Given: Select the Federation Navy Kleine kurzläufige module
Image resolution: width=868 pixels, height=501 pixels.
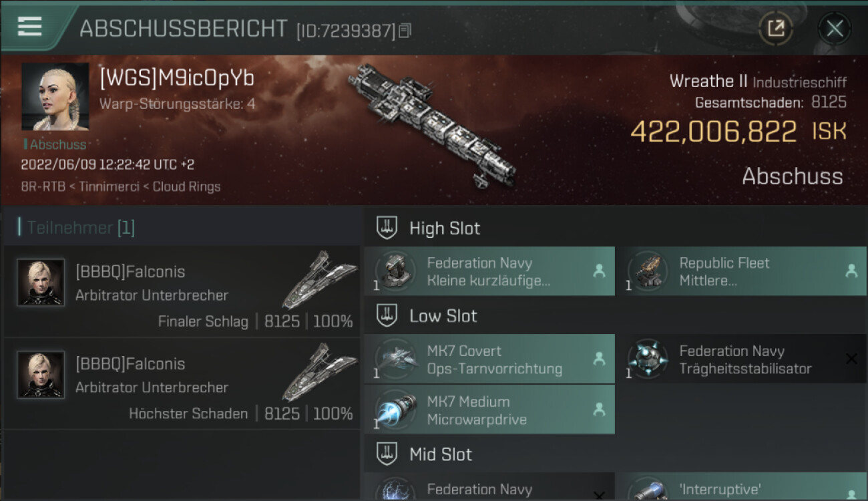Looking at the screenshot, I should pos(489,271).
